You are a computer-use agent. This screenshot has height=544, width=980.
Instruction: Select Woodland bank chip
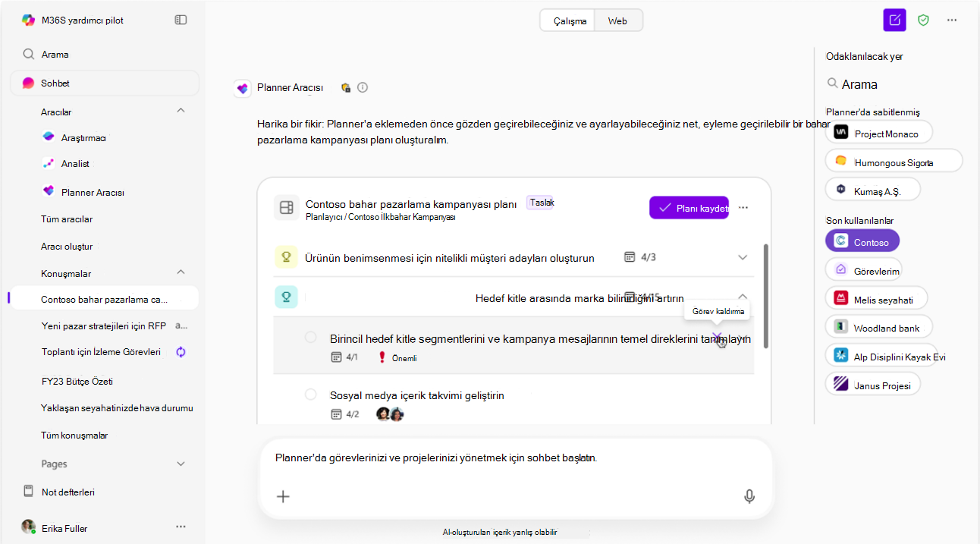(879, 327)
